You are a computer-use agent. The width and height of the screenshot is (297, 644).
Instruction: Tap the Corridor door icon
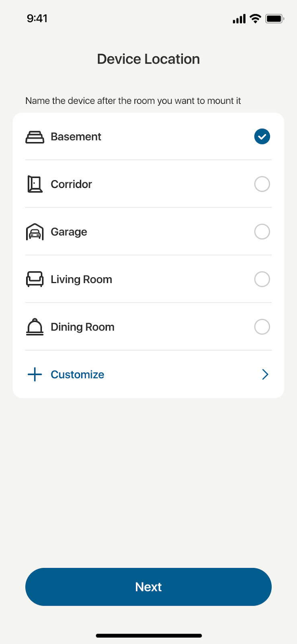click(x=35, y=184)
